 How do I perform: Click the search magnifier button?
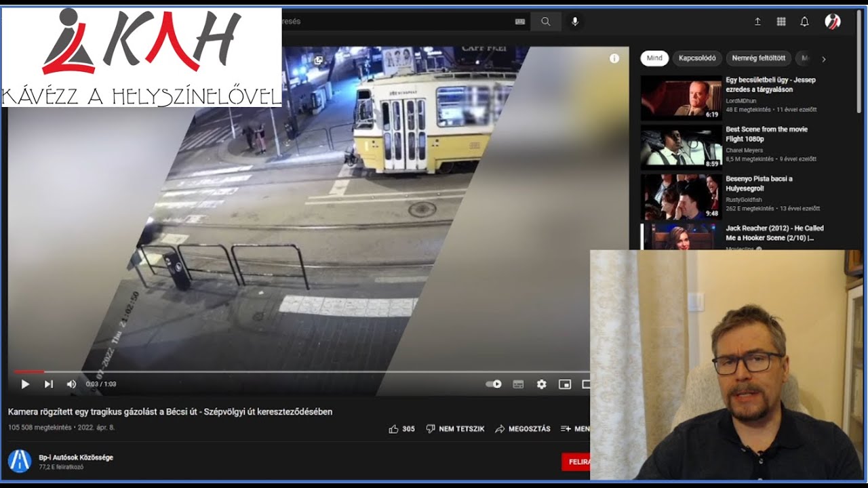[546, 22]
